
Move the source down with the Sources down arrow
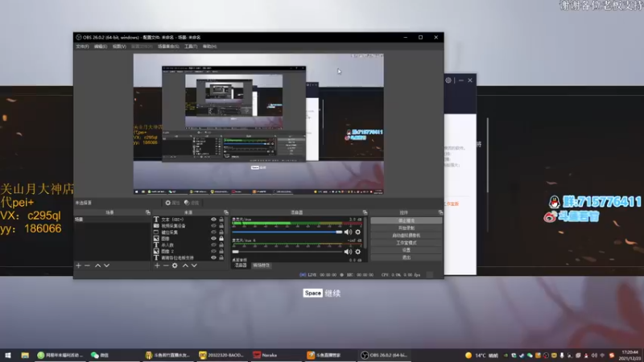(194, 265)
